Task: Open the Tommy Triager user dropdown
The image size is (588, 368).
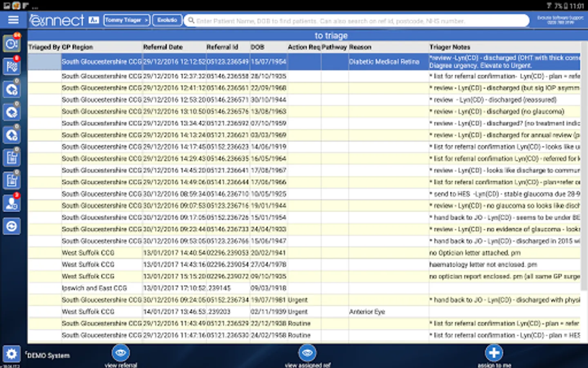Action: point(127,20)
